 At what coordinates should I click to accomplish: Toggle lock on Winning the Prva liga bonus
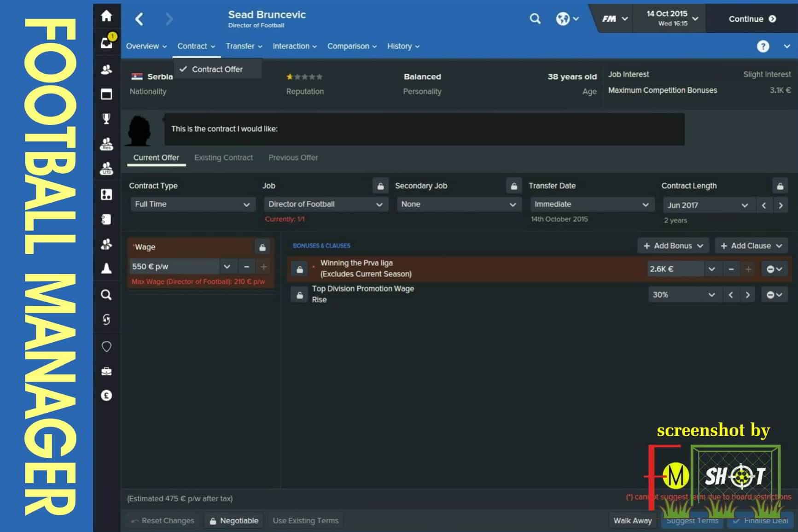300,269
